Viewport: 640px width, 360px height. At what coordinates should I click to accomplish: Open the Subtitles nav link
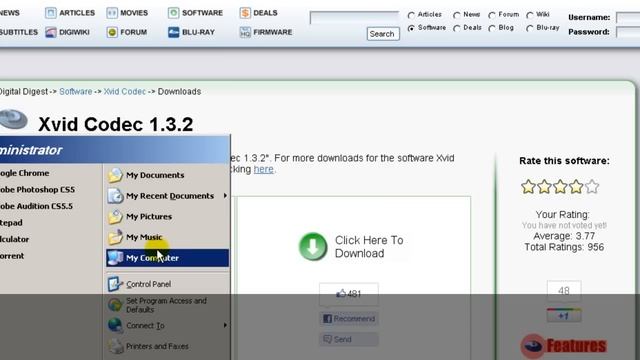click(19, 32)
